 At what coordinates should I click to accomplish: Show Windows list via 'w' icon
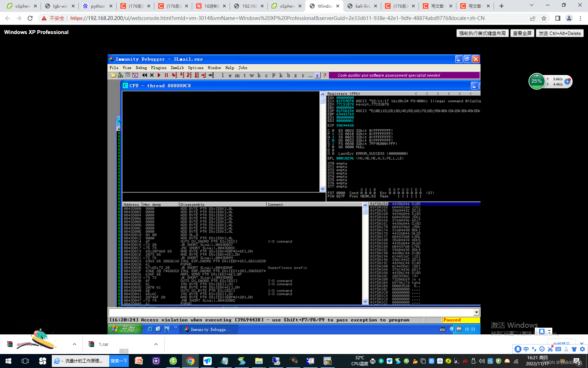point(252,75)
